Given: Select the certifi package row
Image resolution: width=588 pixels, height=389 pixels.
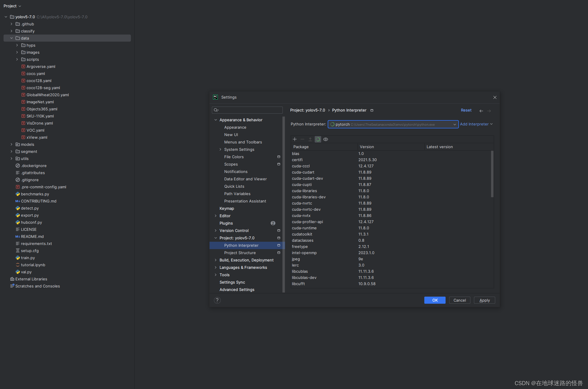Looking at the screenshot, I should (391, 160).
